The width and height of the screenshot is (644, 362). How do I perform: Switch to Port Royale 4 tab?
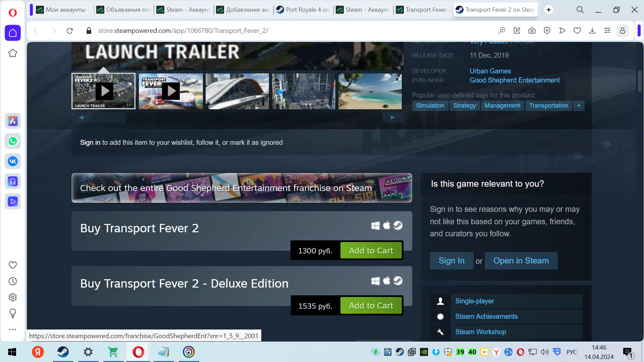pos(303,10)
